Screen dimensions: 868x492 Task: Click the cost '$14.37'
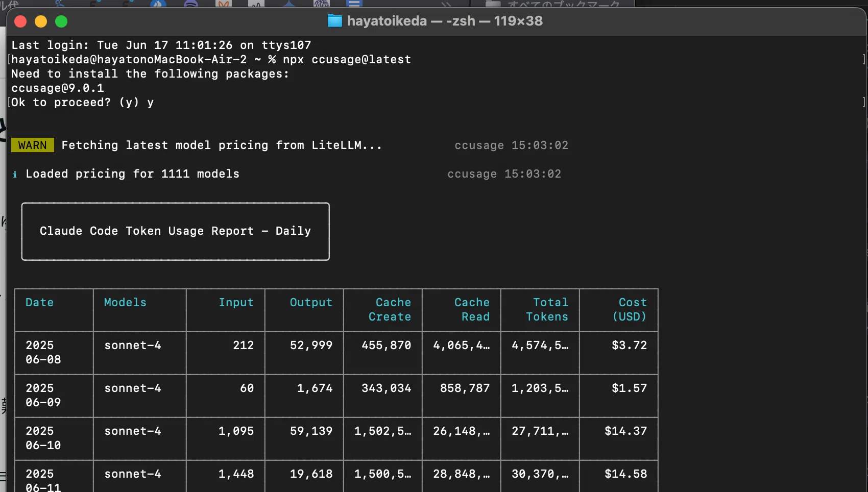coord(626,431)
